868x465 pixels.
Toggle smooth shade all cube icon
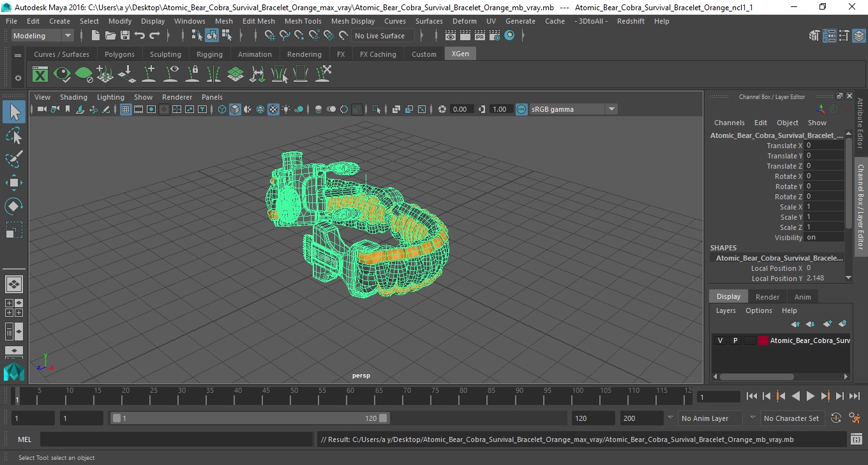point(235,109)
